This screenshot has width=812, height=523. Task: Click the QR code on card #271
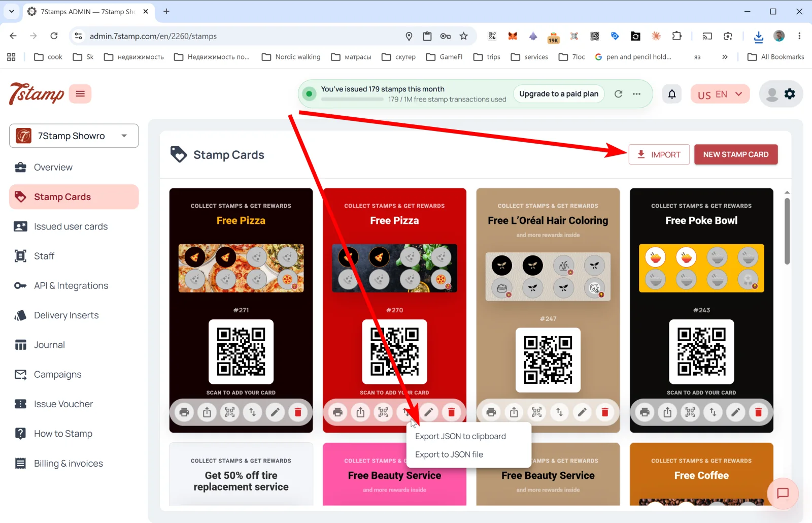tap(241, 352)
